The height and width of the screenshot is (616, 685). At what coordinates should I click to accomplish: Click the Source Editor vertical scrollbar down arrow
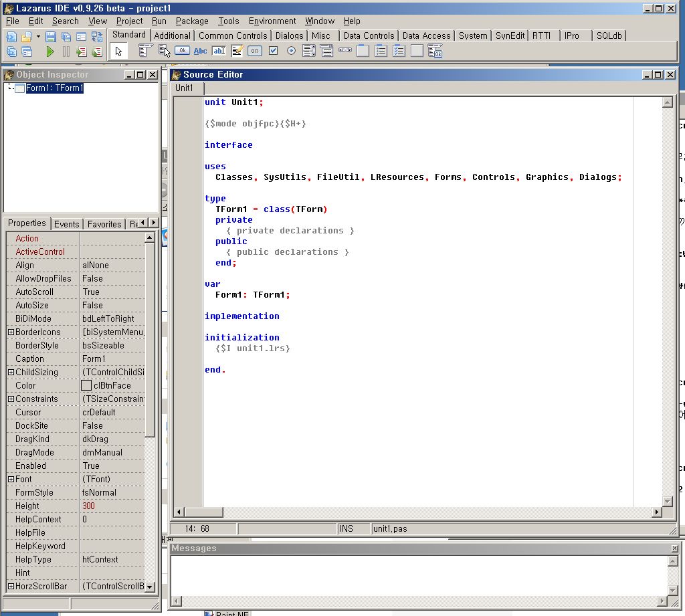668,502
